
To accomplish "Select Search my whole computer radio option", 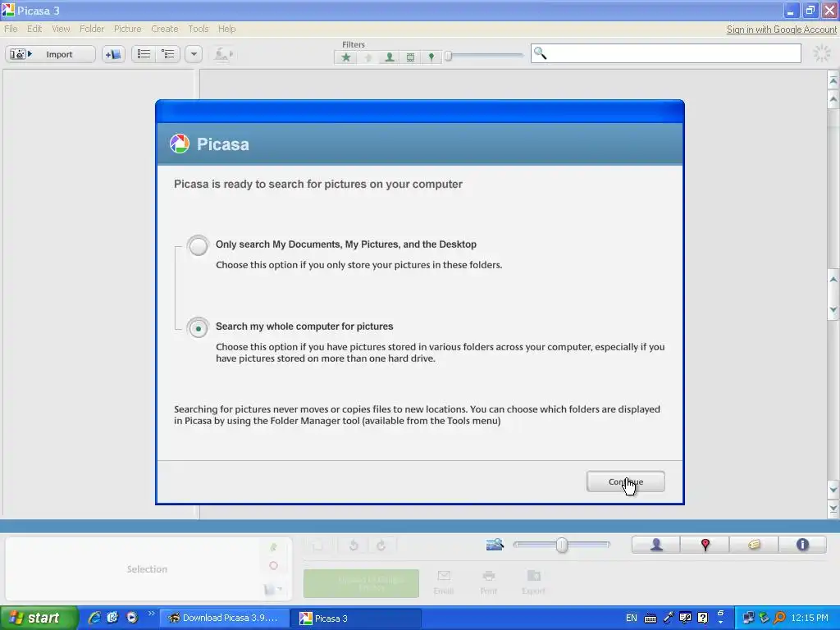I will click(198, 327).
